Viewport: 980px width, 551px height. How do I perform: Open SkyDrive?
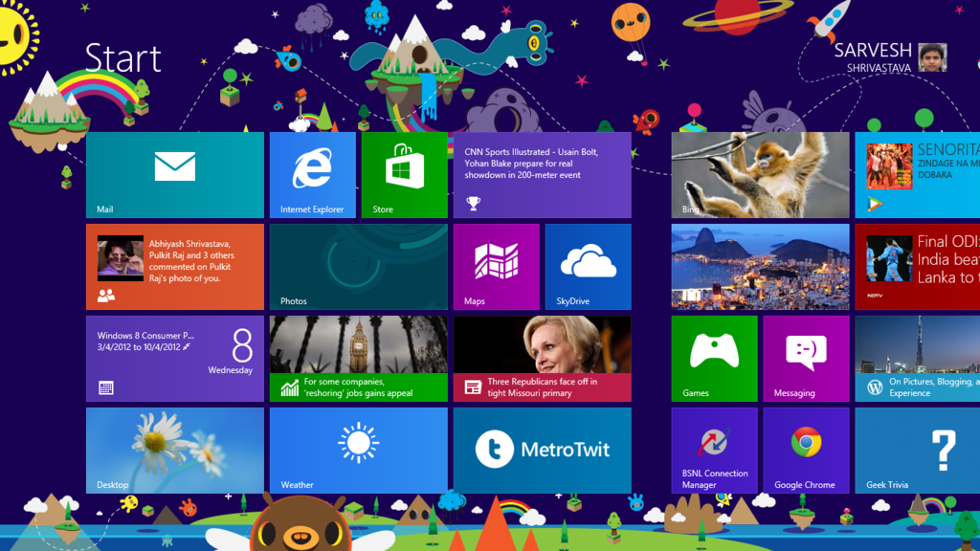tap(588, 266)
